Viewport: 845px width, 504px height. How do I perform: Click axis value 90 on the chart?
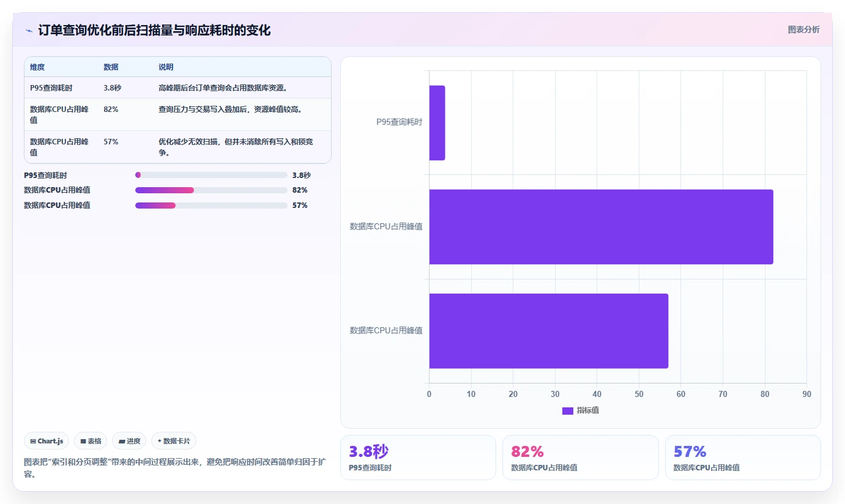pyautogui.click(x=806, y=395)
